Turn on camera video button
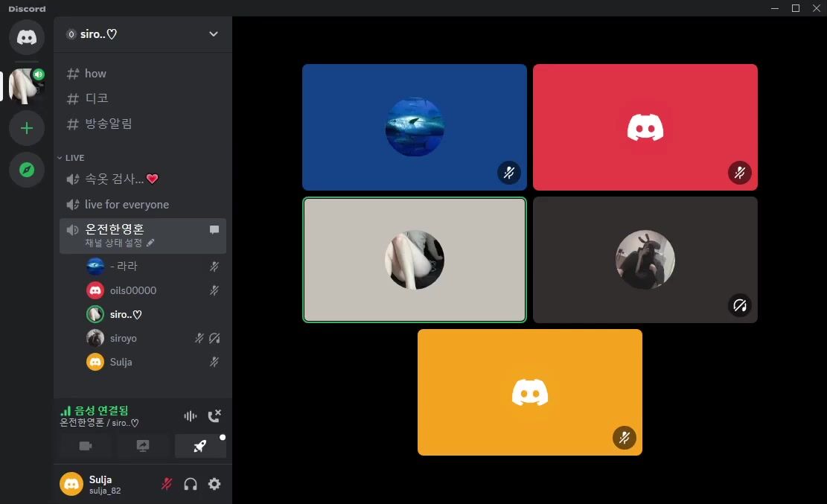 (x=86, y=447)
